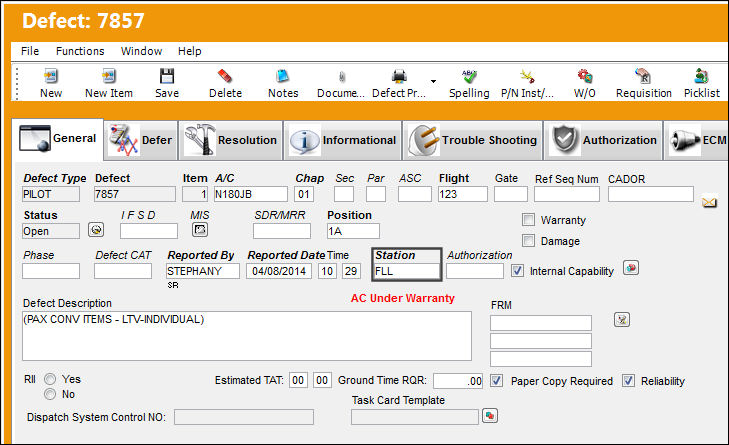729x445 pixels.
Task: Open the Picklist toolbar icon
Action: pos(701,76)
